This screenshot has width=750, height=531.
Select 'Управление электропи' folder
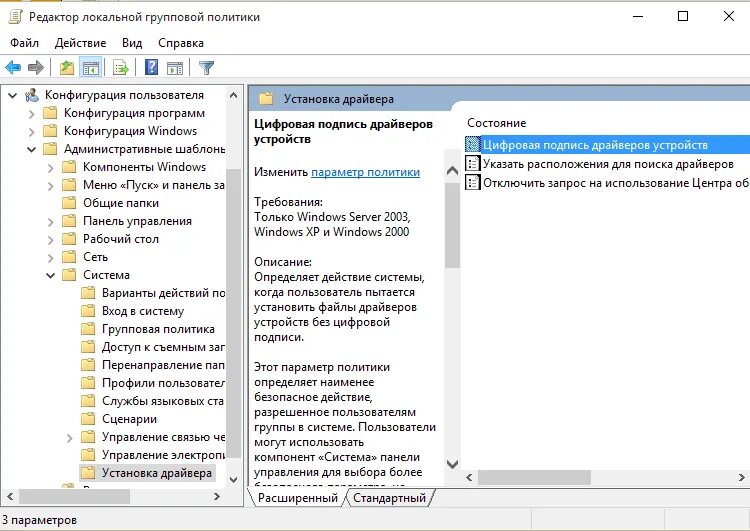pyautogui.click(x=164, y=455)
